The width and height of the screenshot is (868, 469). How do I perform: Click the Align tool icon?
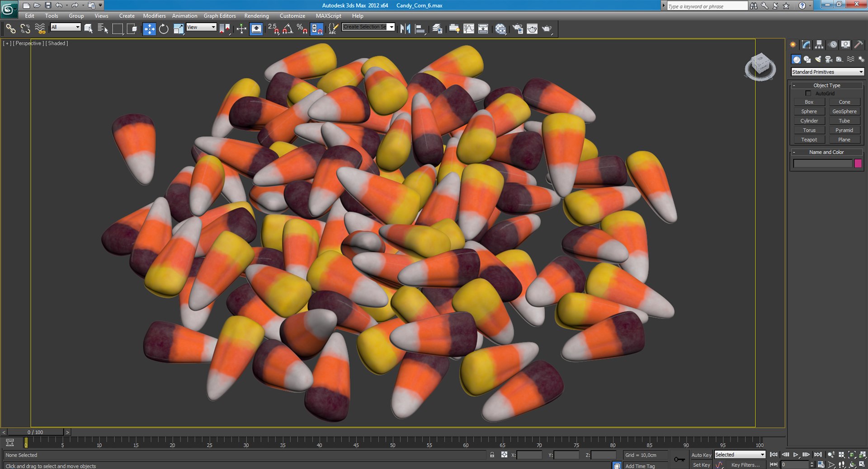pyautogui.click(x=420, y=29)
